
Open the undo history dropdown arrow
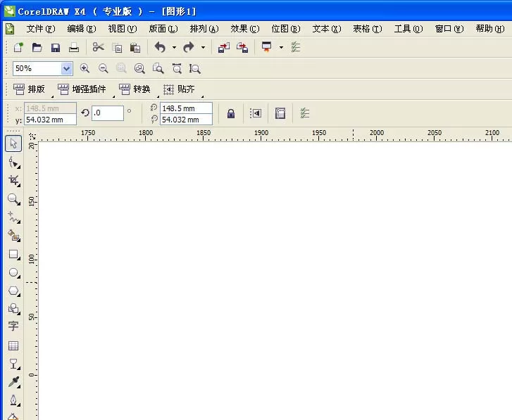174,48
